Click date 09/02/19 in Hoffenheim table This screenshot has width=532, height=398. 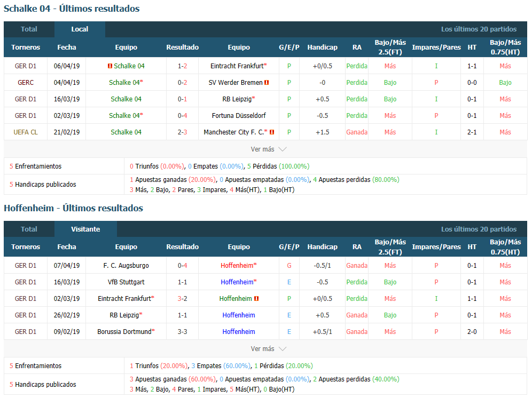click(67, 332)
